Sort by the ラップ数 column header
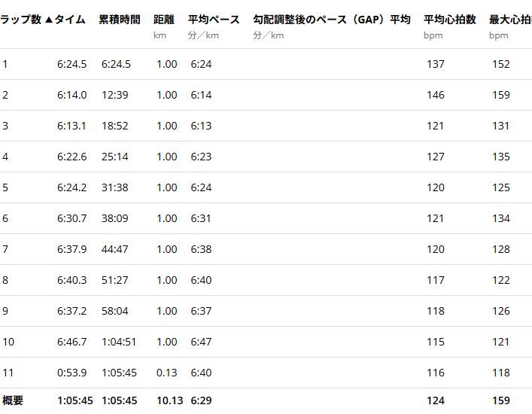This screenshot has height=414, width=532. tap(21, 20)
